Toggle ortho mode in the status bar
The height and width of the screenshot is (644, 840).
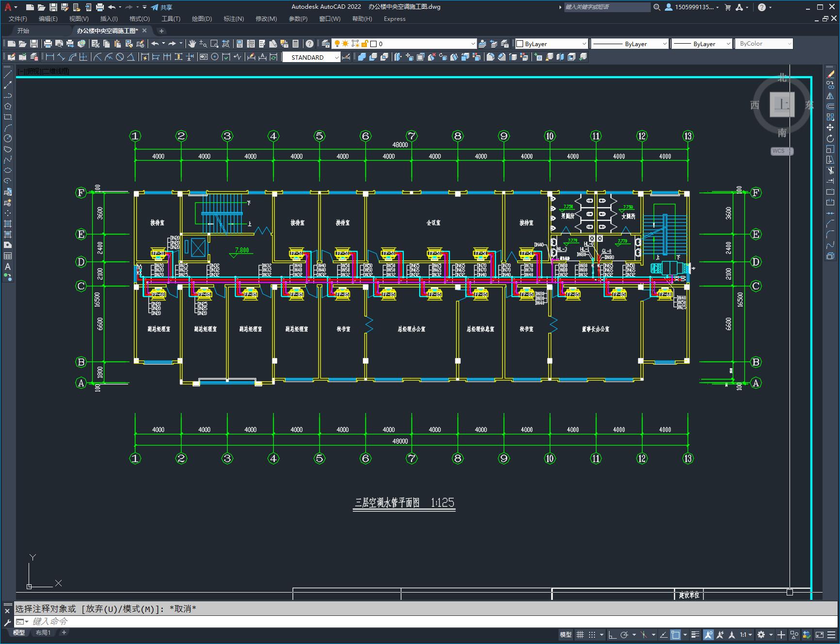click(612, 634)
